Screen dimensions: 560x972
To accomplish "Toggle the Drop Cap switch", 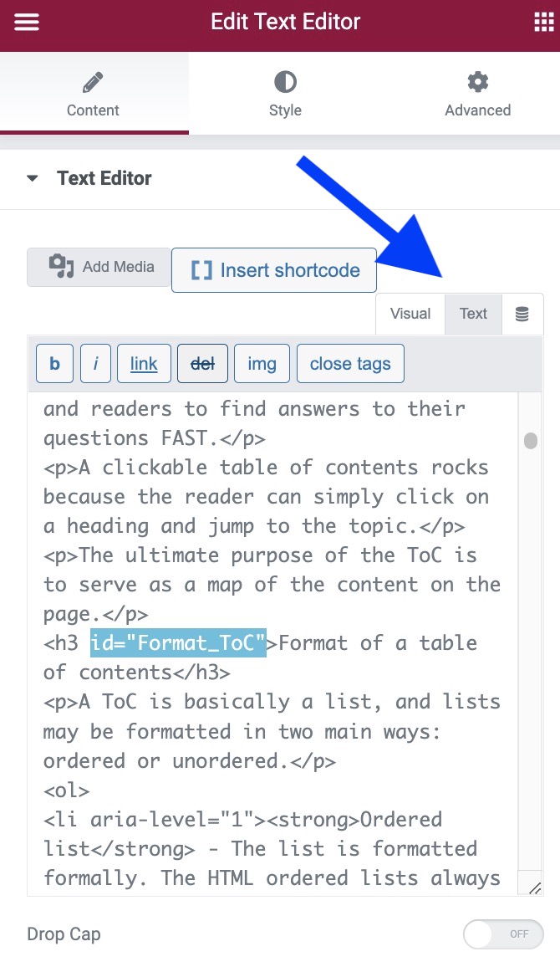I will (x=503, y=934).
